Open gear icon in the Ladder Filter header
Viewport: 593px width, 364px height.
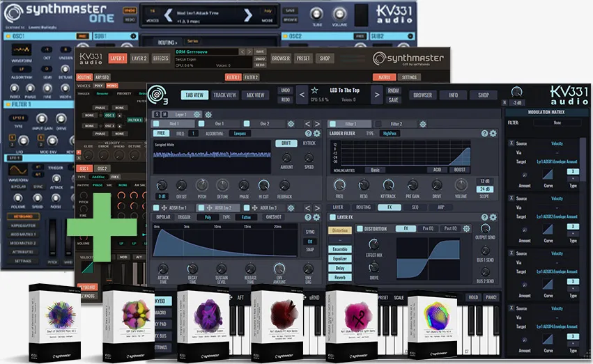(493, 134)
